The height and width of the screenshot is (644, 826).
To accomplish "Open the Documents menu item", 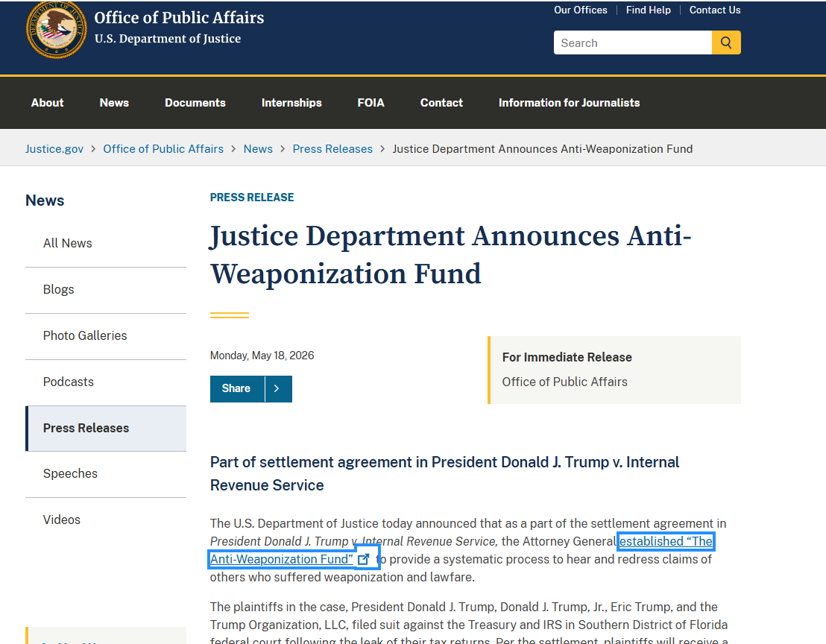I will [x=195, y=103].
